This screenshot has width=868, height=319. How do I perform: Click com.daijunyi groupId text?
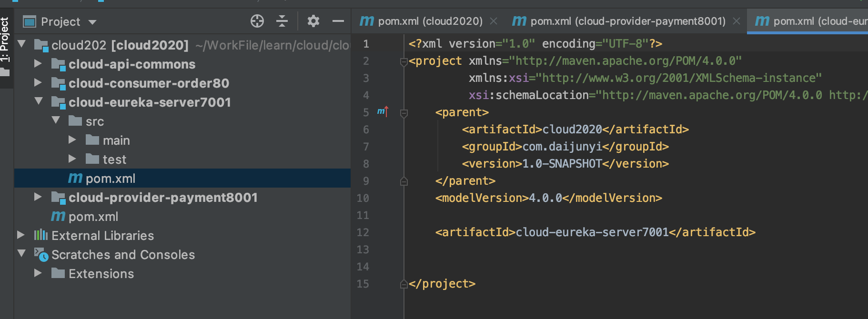562,146
